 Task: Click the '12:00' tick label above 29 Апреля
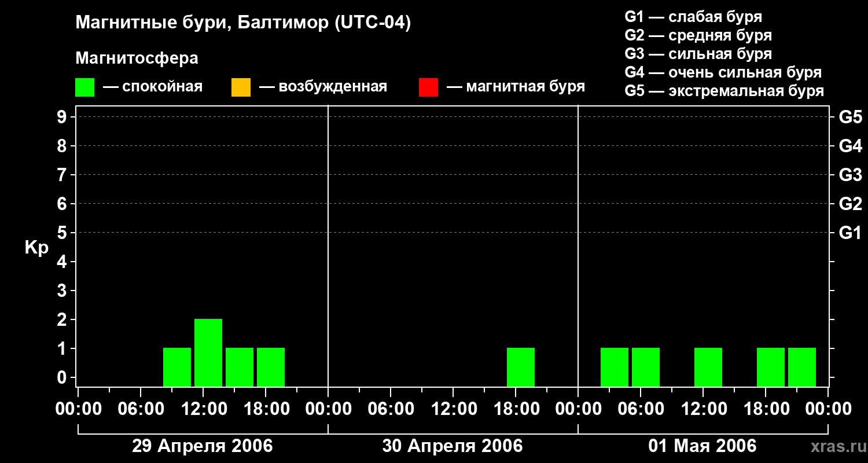pos(203,409)
